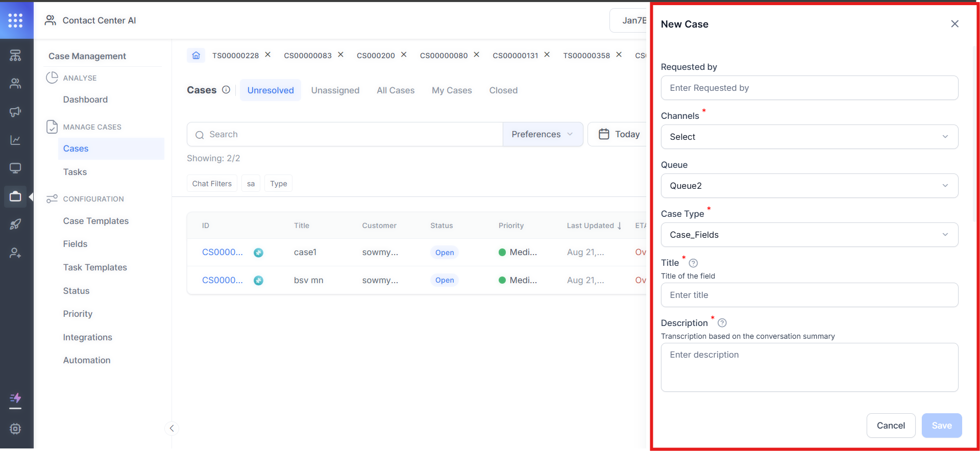Open the megaphone campaigns sidebar icon
The width and height of the screenshot is (980, 451).
tap(15, 112)
